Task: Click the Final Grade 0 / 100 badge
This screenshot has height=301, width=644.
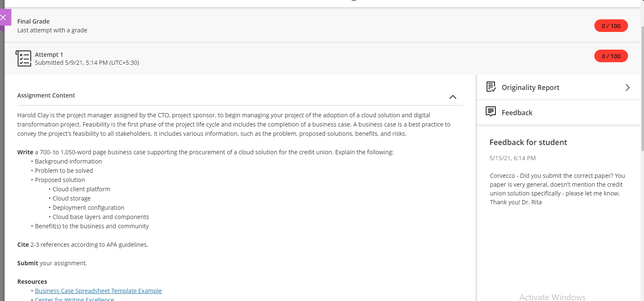Action: coord(611,26)
